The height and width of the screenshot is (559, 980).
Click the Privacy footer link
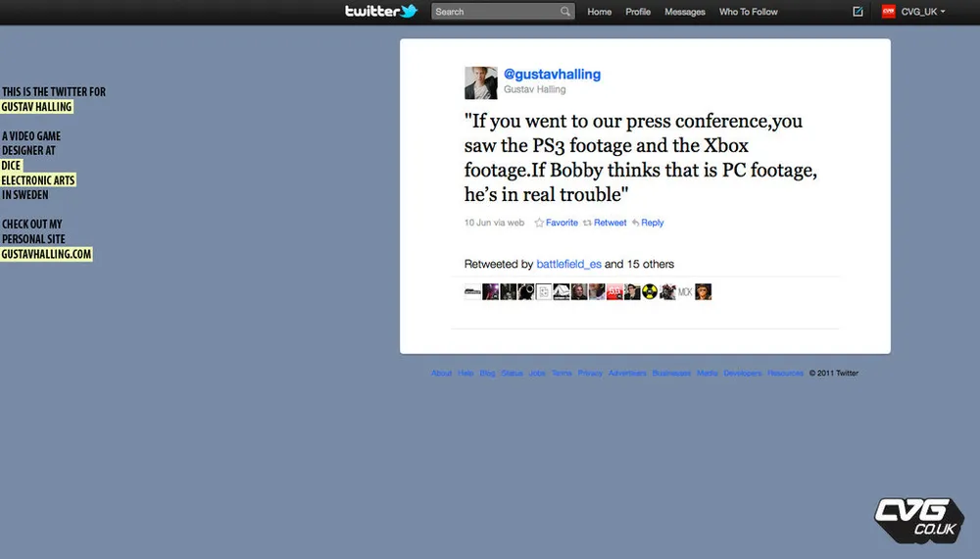[590, 373]
